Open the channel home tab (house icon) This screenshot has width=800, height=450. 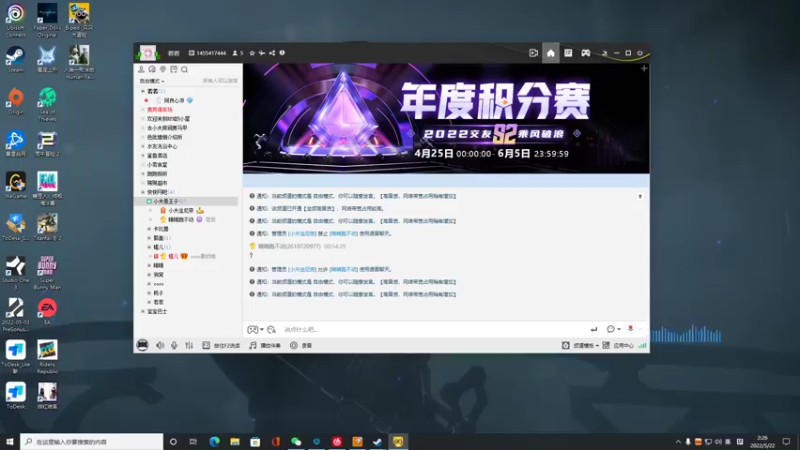point(551,53)
